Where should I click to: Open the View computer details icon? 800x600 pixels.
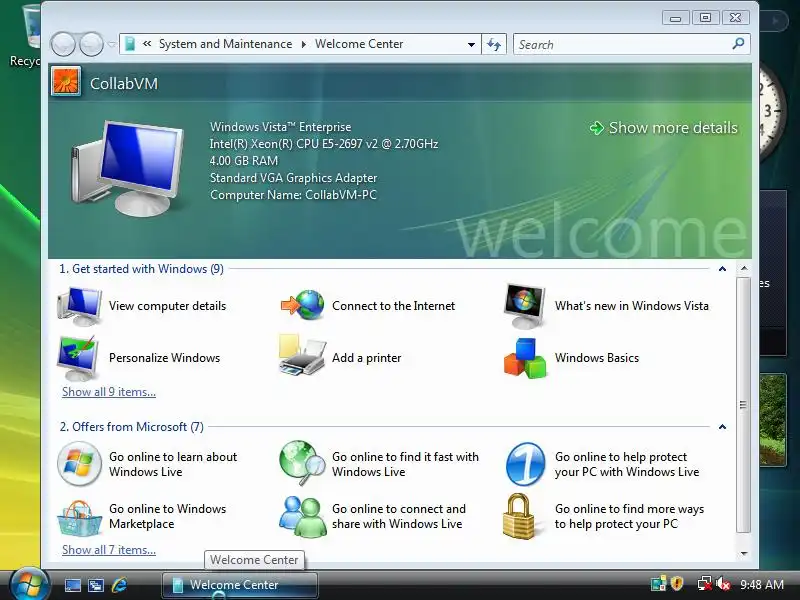tap(80, 306)
